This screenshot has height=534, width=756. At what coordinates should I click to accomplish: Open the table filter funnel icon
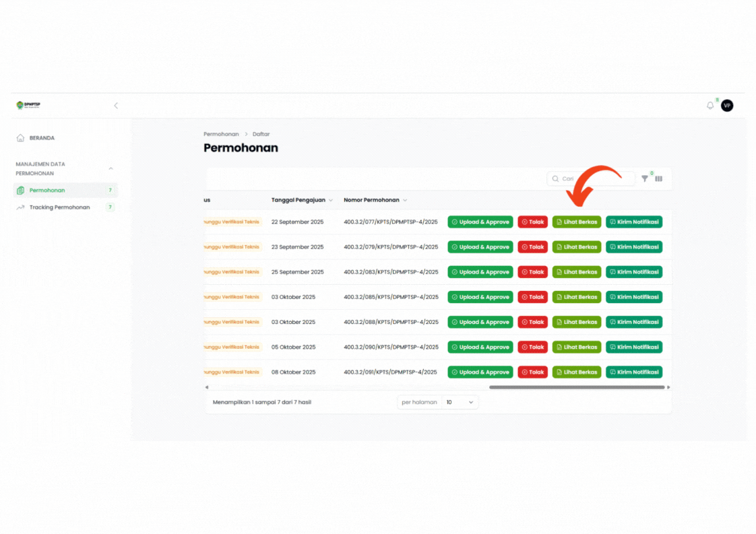coord(645,179)
